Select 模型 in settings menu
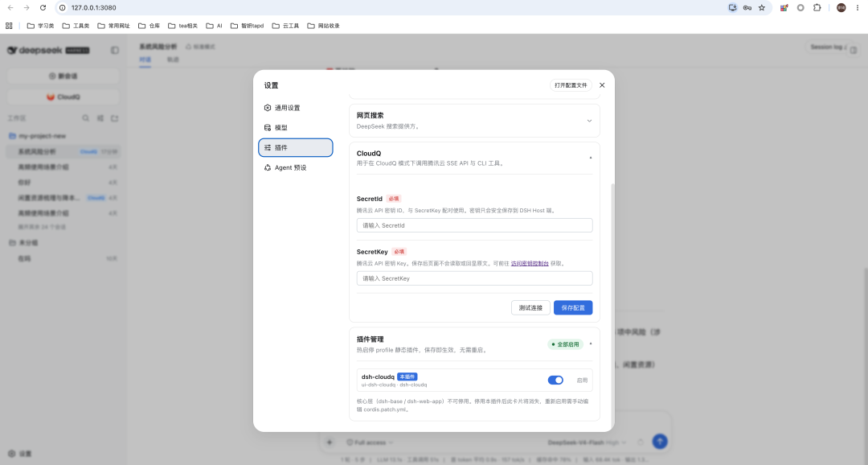Viewport: 868px width, 465px height. (296, 127)
